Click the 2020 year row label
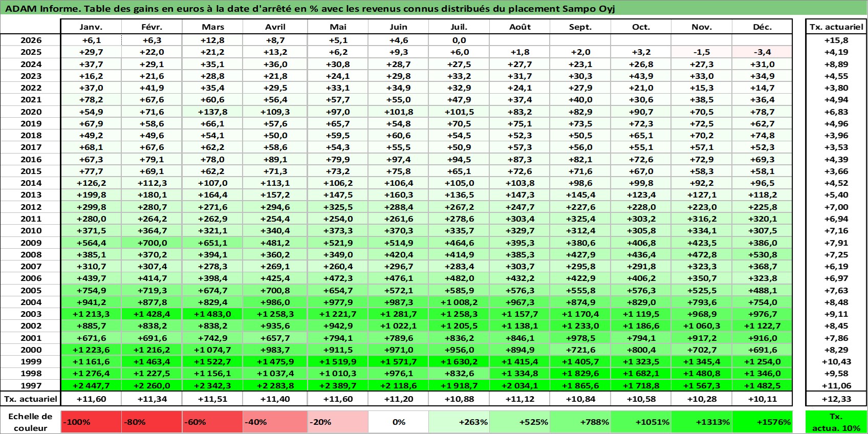This screenshot has height=434, width=868. (31, 112)
